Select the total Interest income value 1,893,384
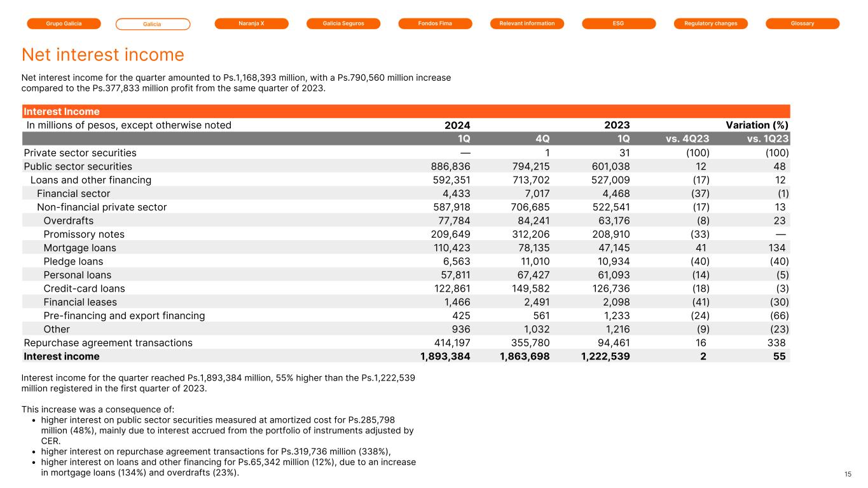Viewport: 868px width, 488px height. [445, 356]
